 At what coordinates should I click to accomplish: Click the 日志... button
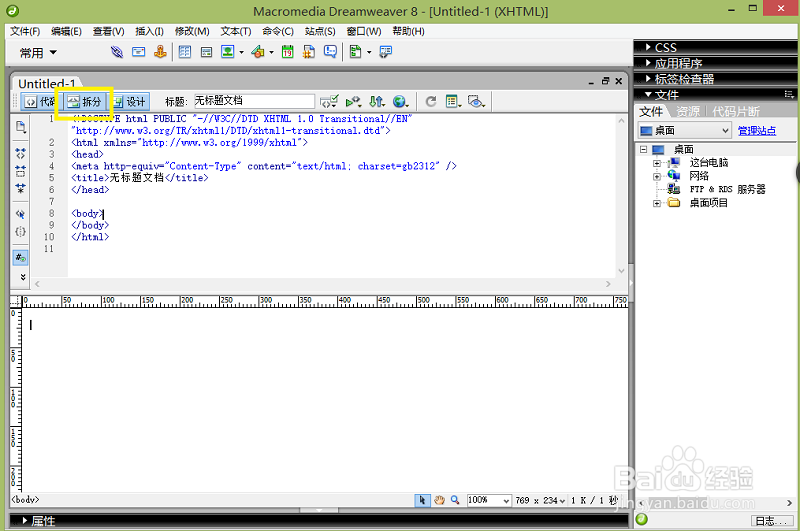point(771,521)
